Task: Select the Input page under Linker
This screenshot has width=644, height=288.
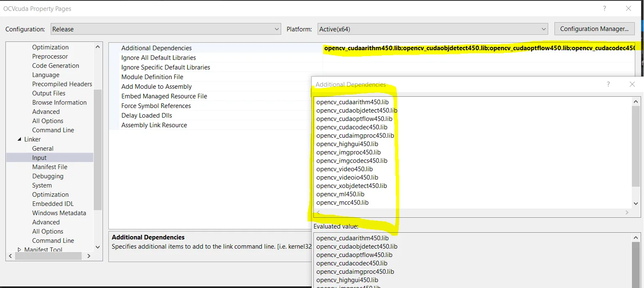Action: 50,157
